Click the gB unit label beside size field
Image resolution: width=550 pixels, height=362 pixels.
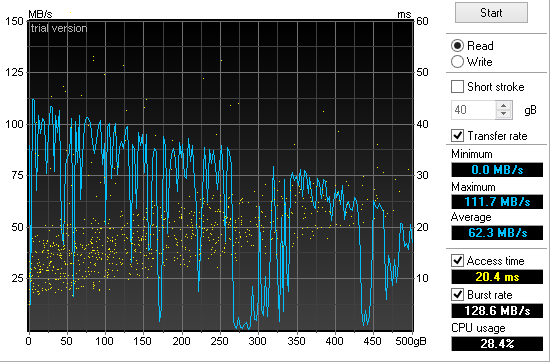(530, 110)
